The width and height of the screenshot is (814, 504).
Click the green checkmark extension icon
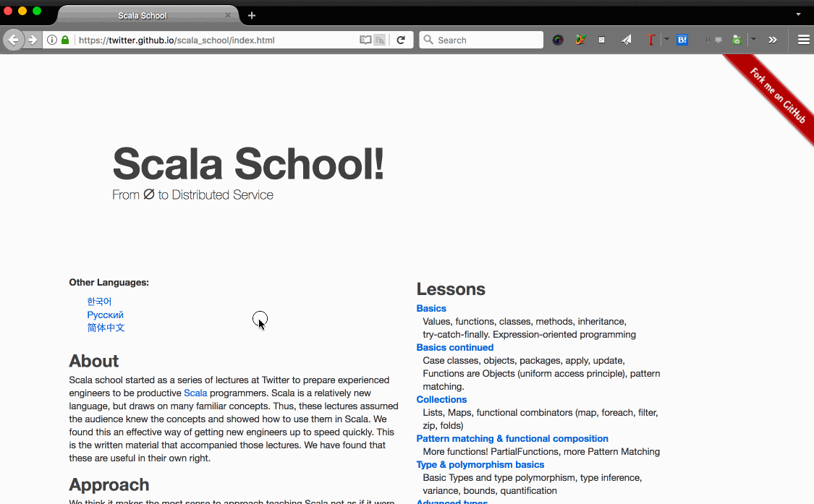point(580,40)
